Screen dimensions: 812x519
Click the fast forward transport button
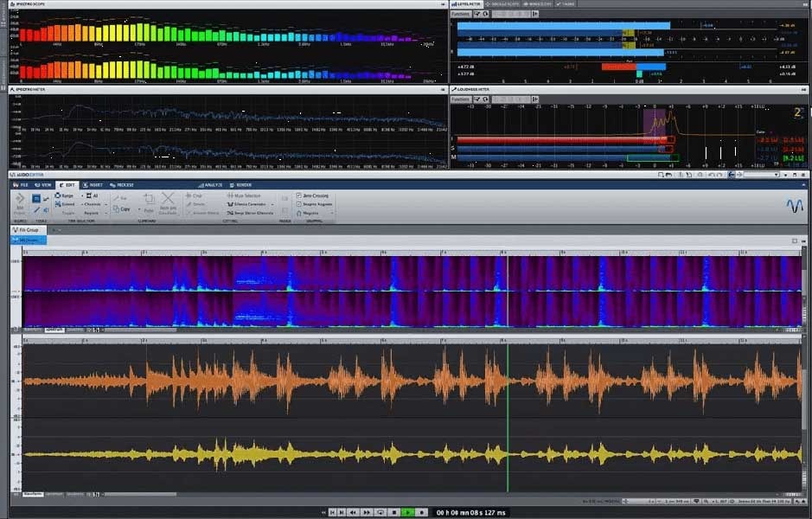click(367, 512)
